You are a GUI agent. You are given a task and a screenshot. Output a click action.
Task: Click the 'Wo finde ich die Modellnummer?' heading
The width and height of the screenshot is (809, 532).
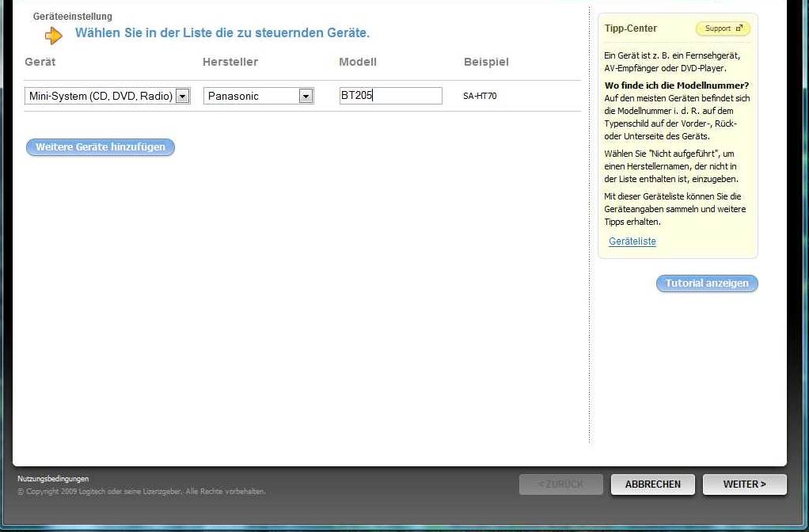(677, 85)
